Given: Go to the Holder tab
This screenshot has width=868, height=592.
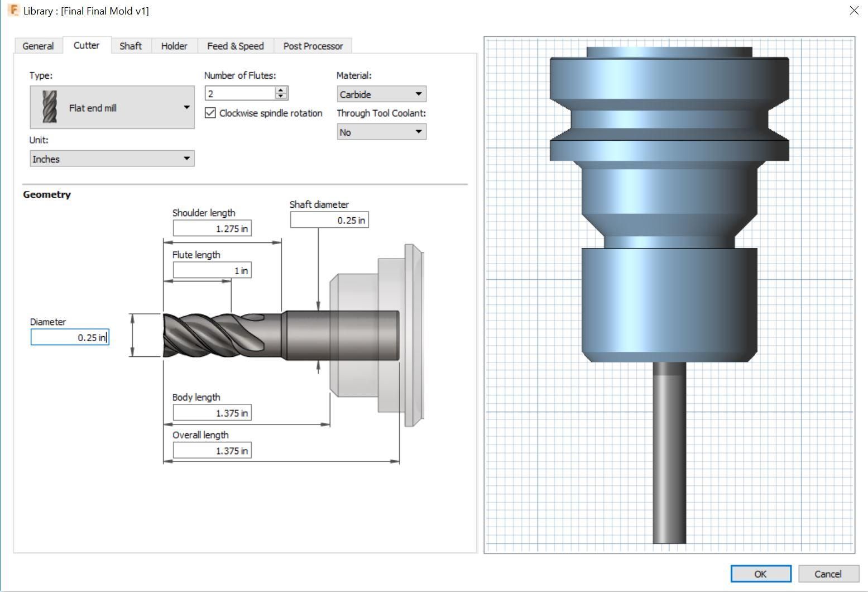Looking at the screenshot, I should tap(174, 46).
